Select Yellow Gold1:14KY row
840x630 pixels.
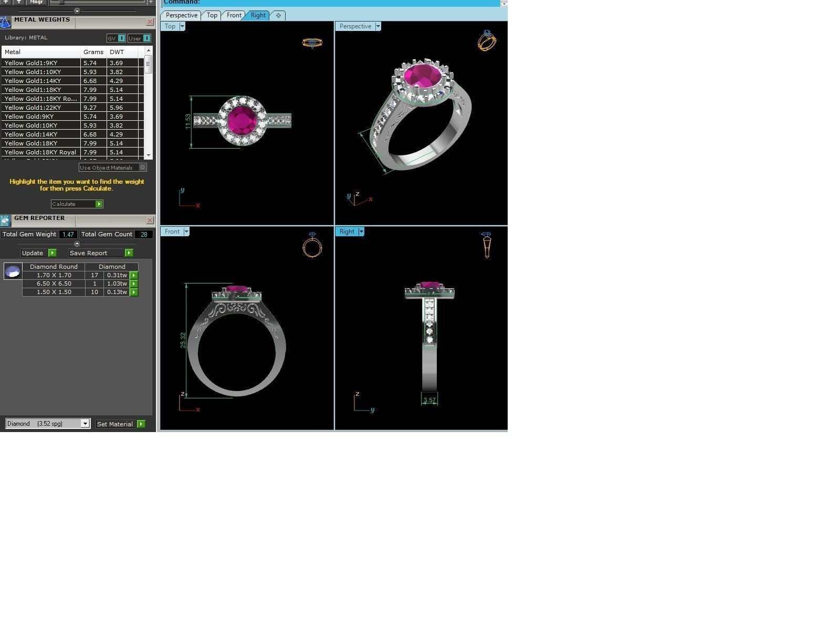(x=72, y=81)
